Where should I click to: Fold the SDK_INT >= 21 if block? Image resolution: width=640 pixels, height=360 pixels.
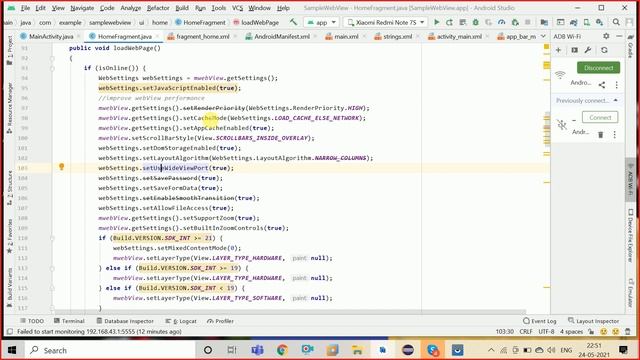(x=52, y=238)
